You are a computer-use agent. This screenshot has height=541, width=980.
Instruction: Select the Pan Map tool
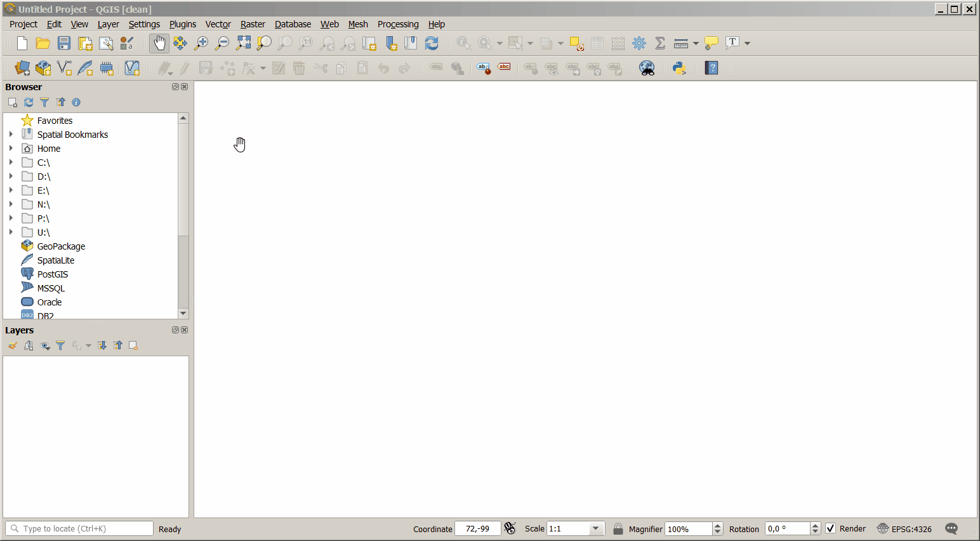click(x=159, y=43)
